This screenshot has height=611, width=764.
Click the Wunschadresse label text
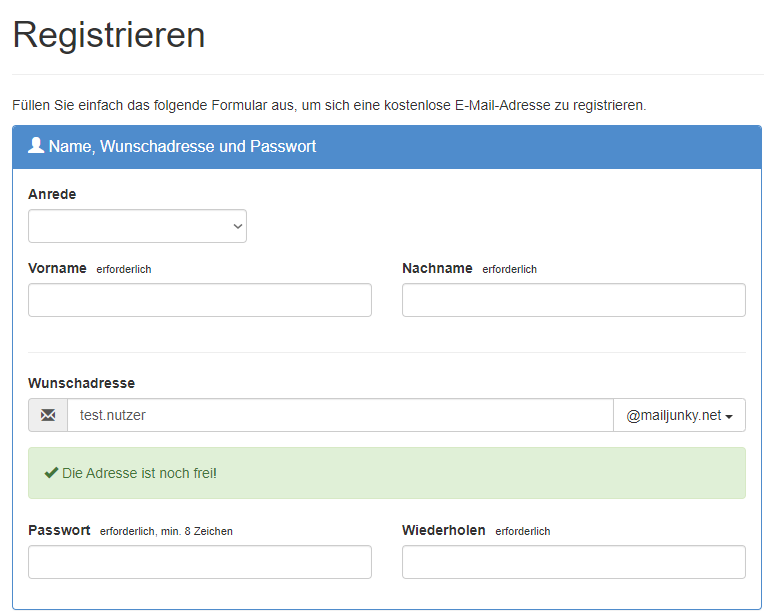(81, 383)
